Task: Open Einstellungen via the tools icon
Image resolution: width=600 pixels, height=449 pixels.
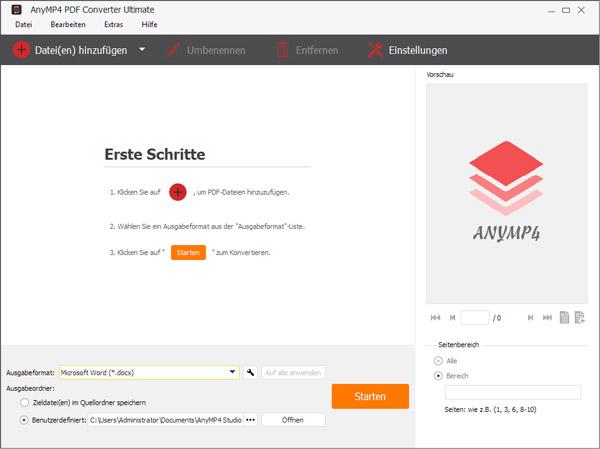Action: point(375,50)
